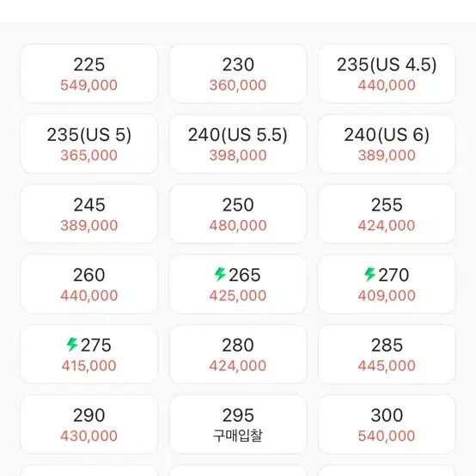Pick size 285 for 445,000
476x476 pixels.
click(387, 354)
